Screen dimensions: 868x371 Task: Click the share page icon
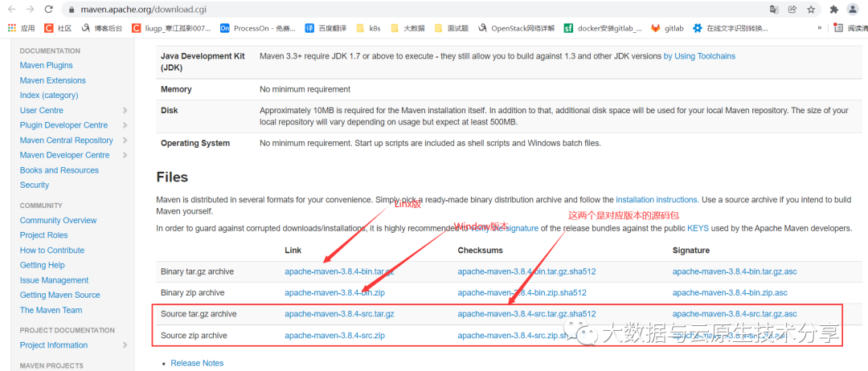(792, 10)
